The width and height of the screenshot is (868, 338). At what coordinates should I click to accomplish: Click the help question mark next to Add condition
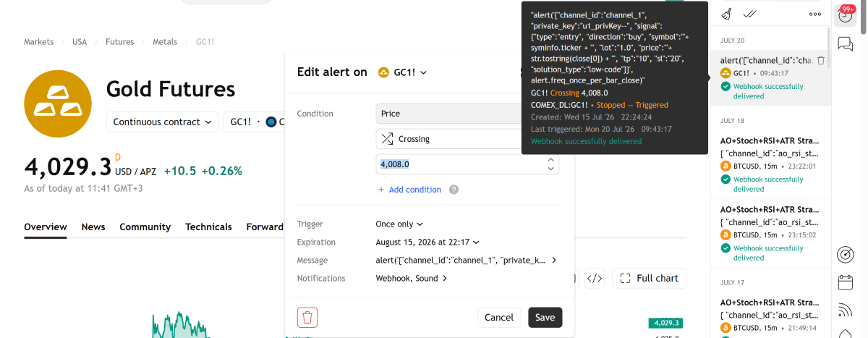454,190
